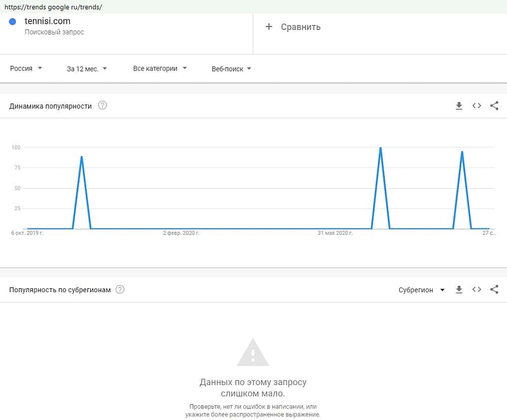Share the popularity dynamics chart

click(494, 106)
